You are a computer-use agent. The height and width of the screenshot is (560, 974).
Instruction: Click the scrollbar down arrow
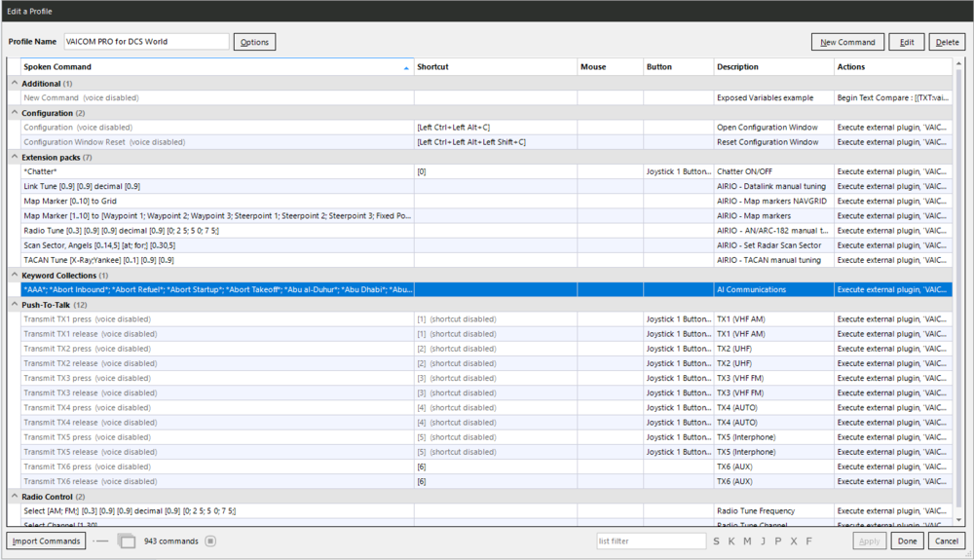pos(959,520)
